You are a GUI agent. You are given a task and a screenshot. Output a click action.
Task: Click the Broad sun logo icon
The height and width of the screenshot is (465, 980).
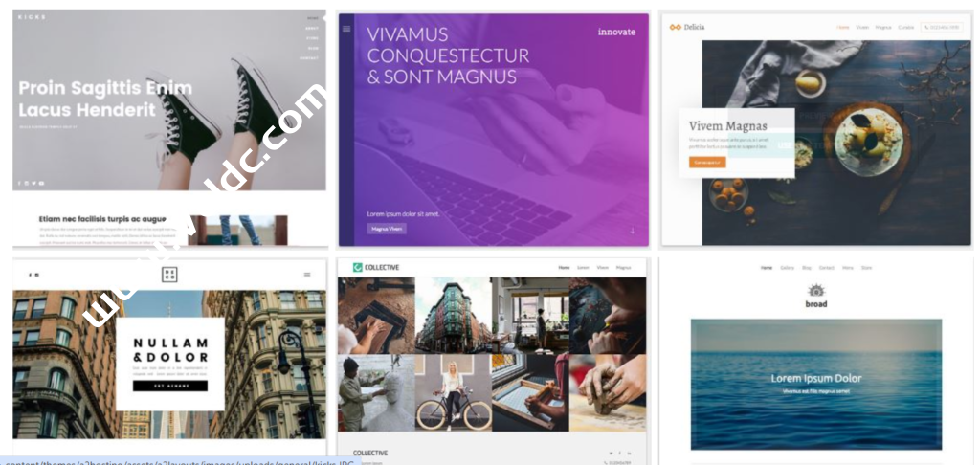(815, 291)
